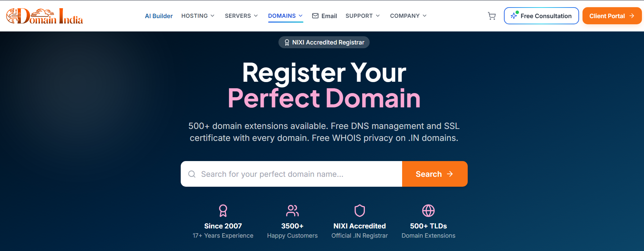Open the SERVERS menu
Screen dimensions: 644x251
tap(242, 16)
